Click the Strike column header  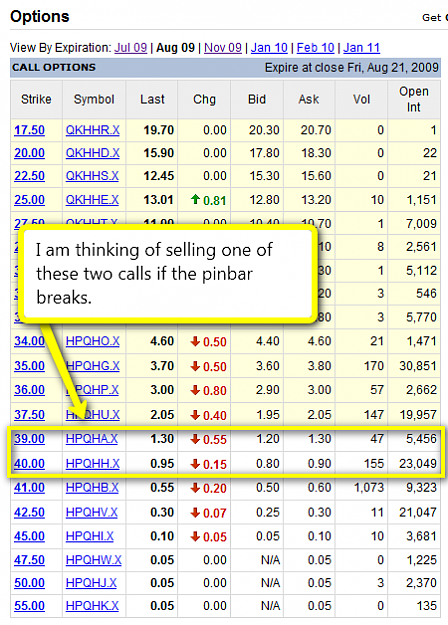pyautogui.click(x=36, y=99)
